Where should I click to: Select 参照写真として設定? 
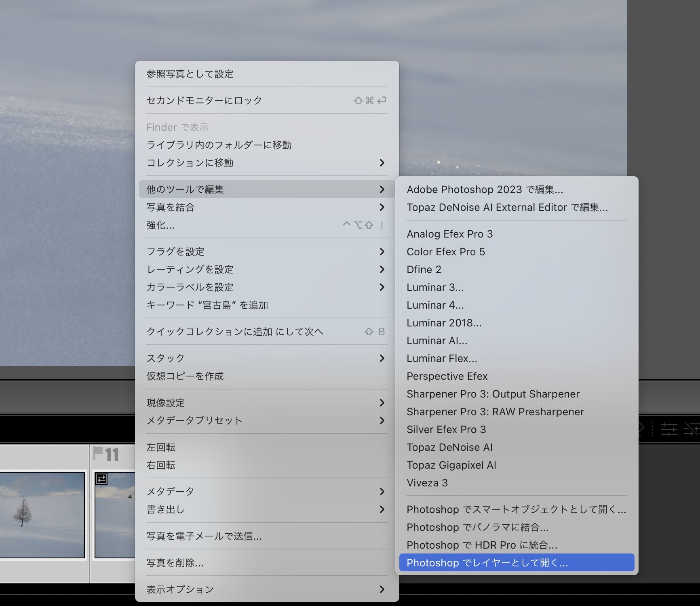tap(190, 74)
